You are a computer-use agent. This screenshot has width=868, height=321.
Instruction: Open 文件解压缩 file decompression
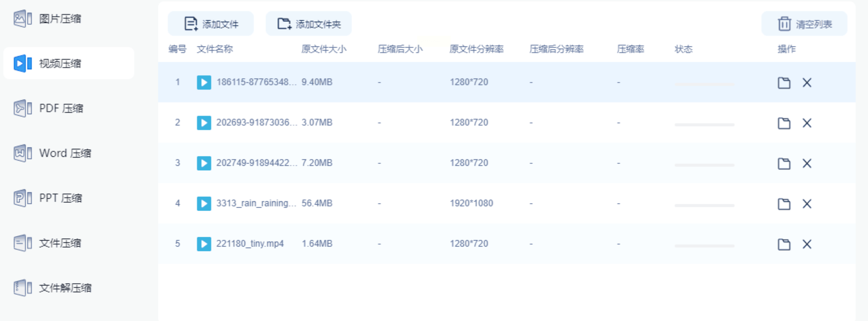65,288
